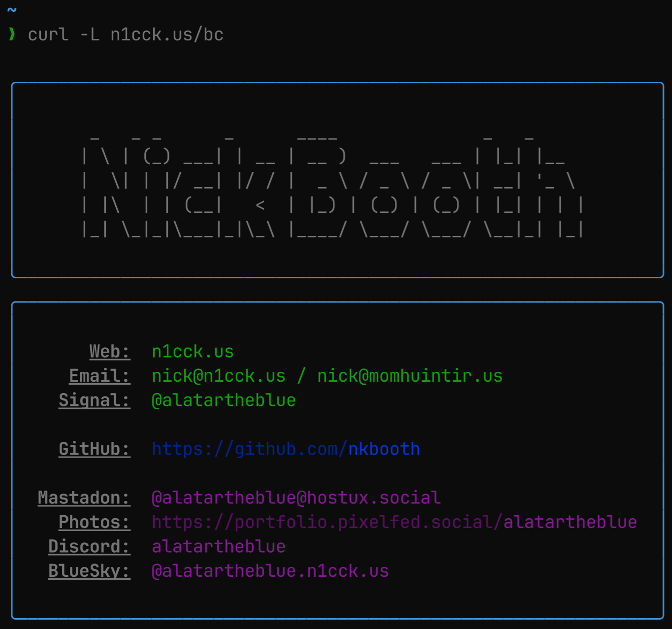672x629 pixels.
Task: Click the 'Web:' label
Action: [x=110, y=352]
